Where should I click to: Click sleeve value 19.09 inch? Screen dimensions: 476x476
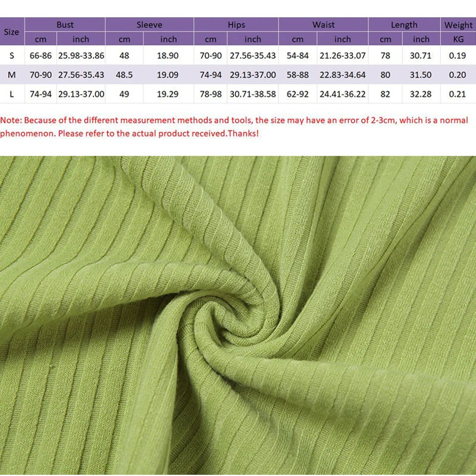(x=168, y=75)
